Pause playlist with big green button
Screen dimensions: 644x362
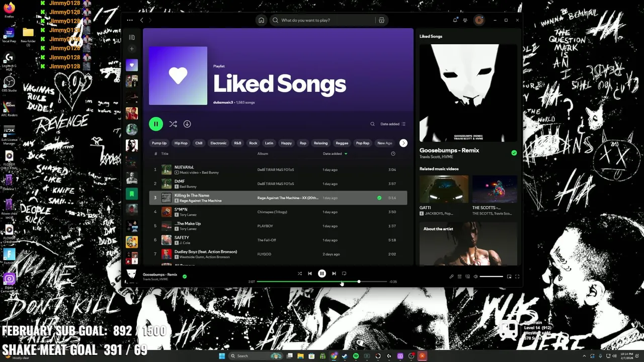(156, 124)
